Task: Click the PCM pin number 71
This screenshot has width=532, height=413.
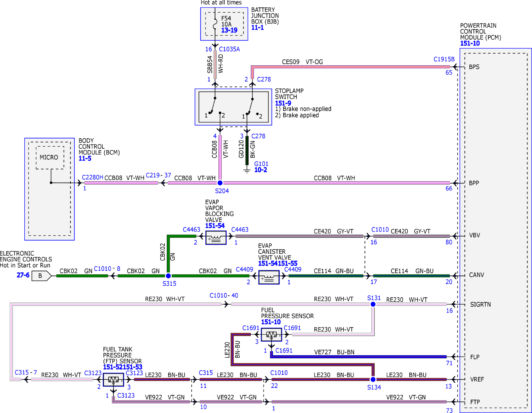Action: click(x=449, y=363)
